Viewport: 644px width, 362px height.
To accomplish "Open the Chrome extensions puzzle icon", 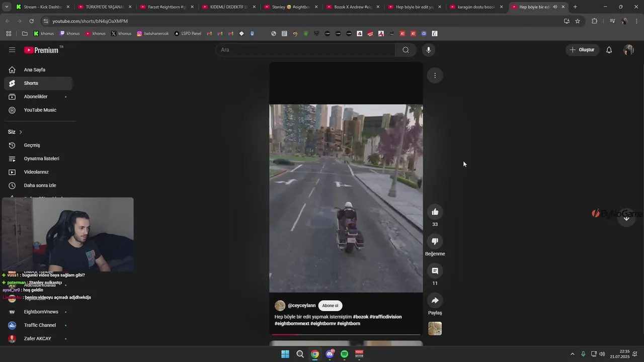I will pos(594,21).
